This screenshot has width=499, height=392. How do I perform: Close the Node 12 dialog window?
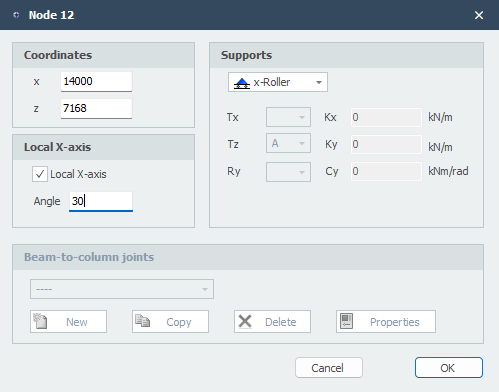479,15
